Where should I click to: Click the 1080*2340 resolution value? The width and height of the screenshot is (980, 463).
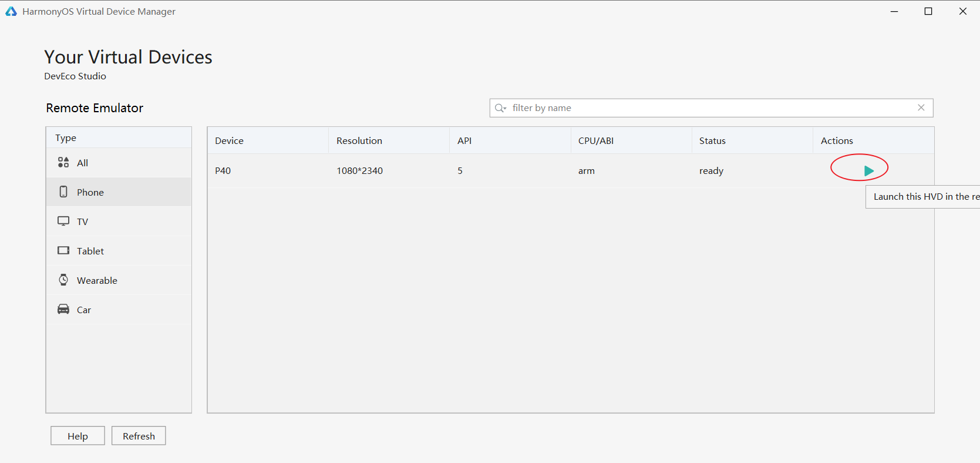[359, 171]
